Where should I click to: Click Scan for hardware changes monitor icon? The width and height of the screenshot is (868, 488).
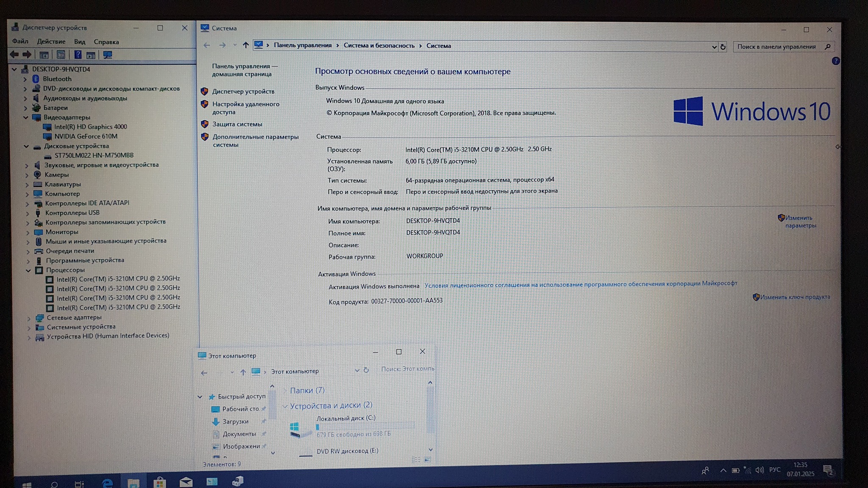click(108, 55)
